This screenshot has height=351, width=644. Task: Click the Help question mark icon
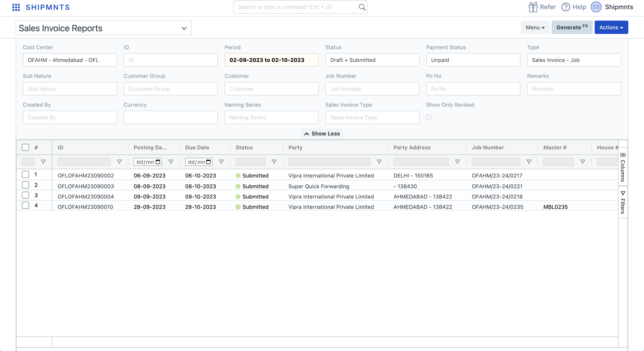(566, 7)
